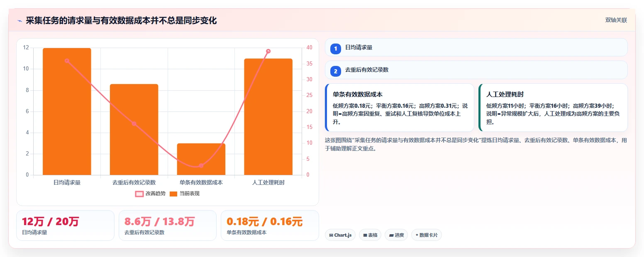Click the x-axis label 去重后有效记录数
644x257 pixels.
coord(134,182)
